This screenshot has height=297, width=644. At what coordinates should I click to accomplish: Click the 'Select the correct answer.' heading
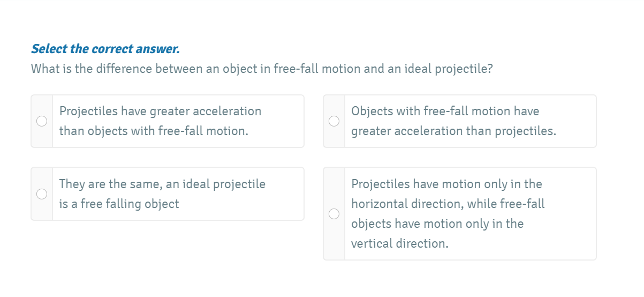(x=105, y=49)
